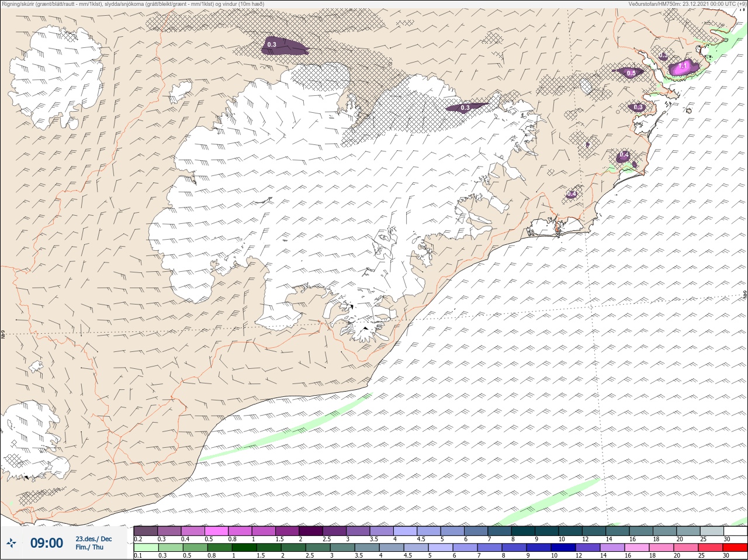Pick the dark teal swatch between 9 and 10, upper row
The height and width of the screenshot is (560, 748).
[547, 531]
